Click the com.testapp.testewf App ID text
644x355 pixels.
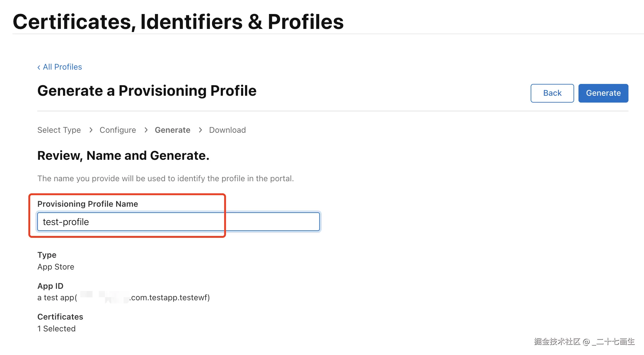click(x=170, y=297)
